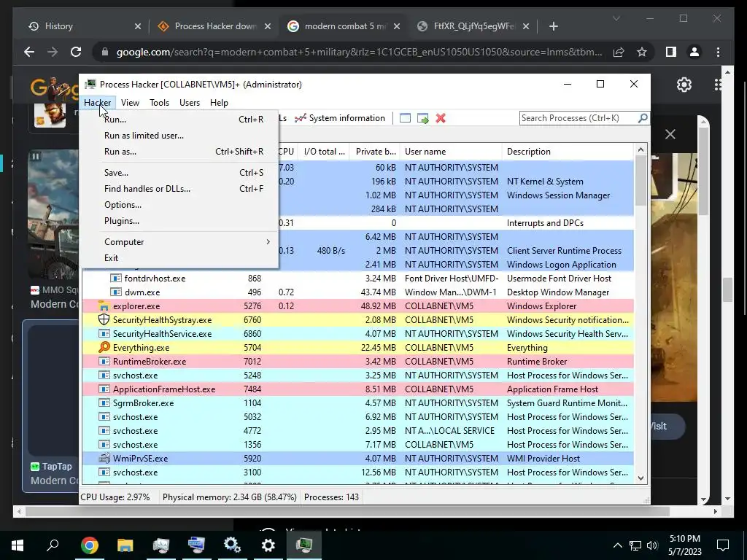Switch to Process Hacker download tab
The image size is (747, 560).
coord(215,26)
